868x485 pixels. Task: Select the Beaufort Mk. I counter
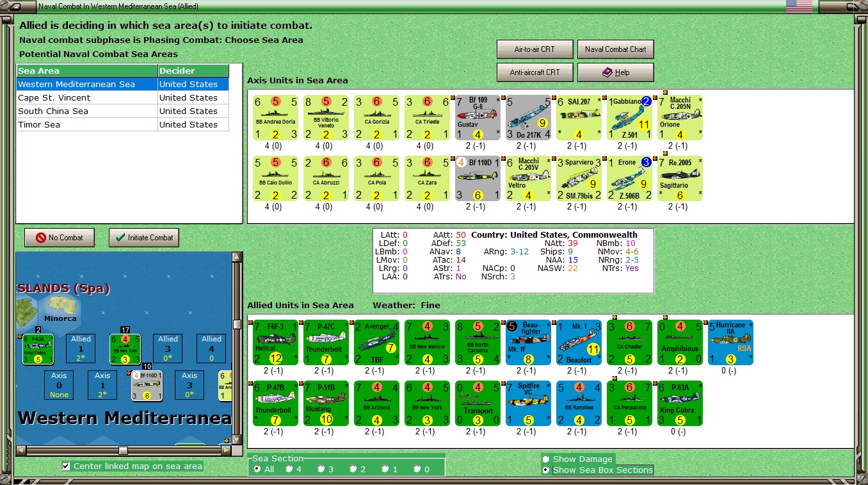click(x=579, y=343)
